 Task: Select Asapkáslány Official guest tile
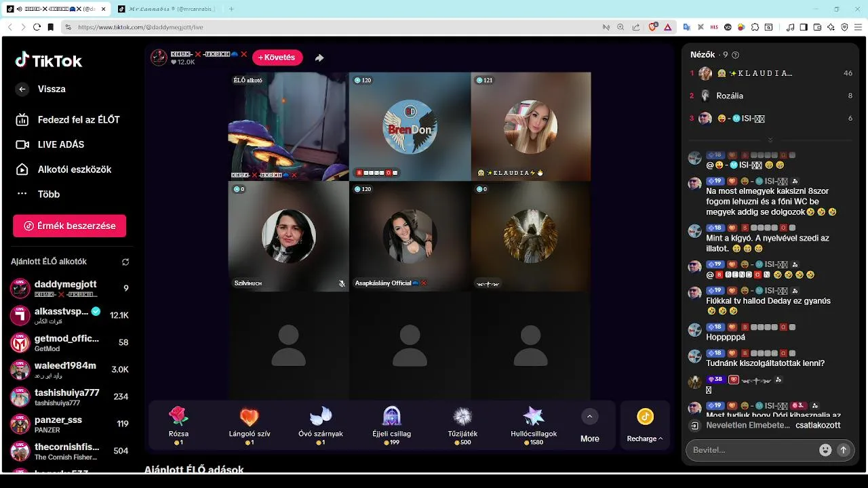pyautogui.click(x=410, y=237)
